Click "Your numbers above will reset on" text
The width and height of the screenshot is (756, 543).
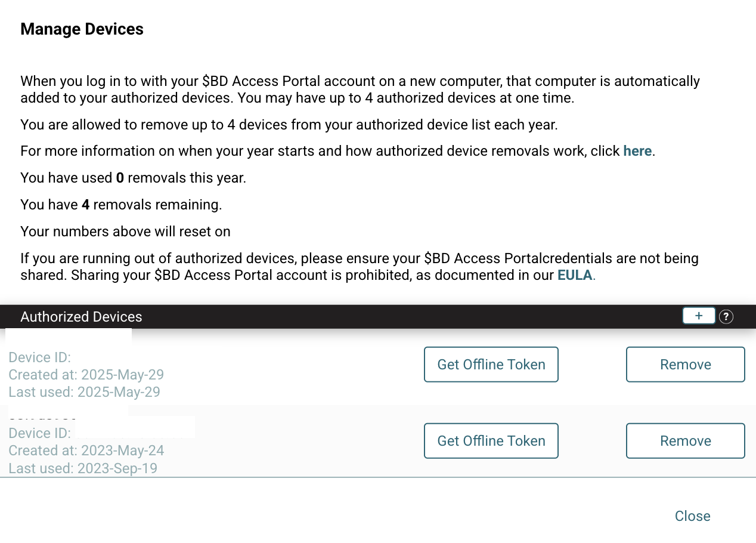pyautogui.click(x=125, y=232)
